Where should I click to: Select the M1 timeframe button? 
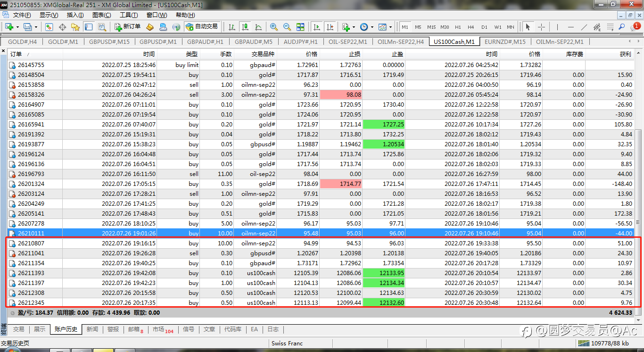tap(405, 27)
